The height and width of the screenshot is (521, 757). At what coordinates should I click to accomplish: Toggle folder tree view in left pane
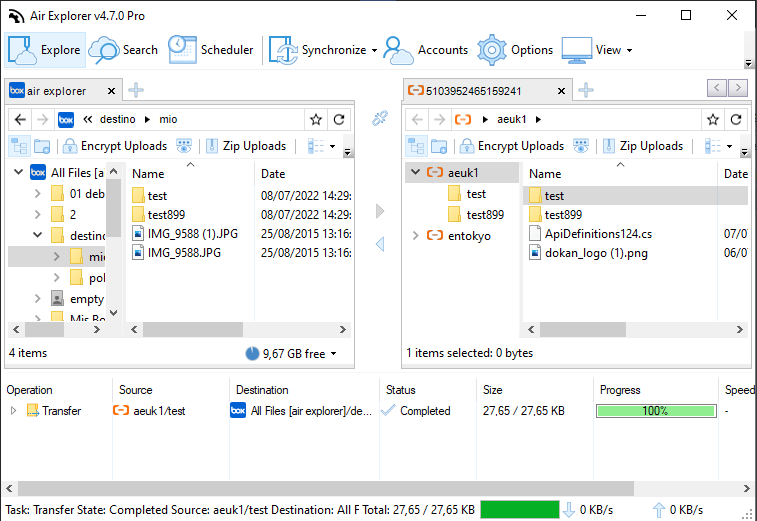pos(19,146)
